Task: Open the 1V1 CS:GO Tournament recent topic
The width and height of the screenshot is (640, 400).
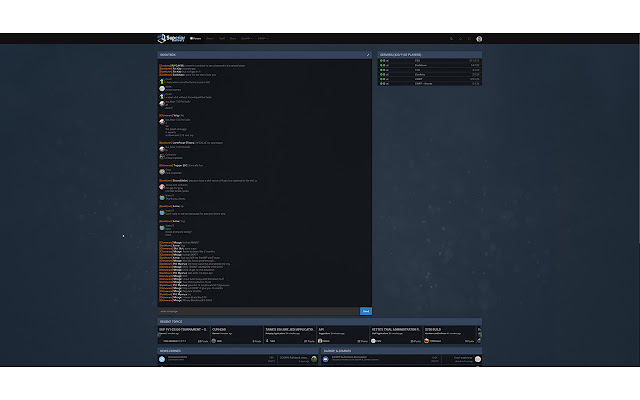Action: 183,329
